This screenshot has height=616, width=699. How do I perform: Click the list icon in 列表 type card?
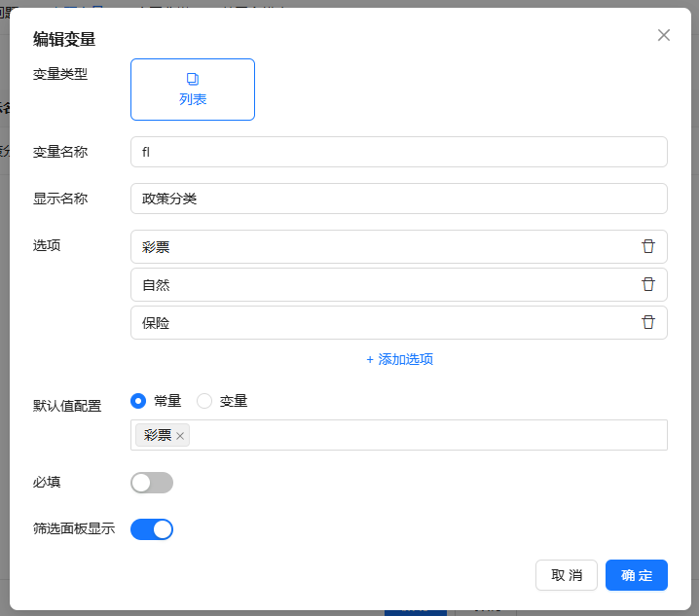coord(193,78)
